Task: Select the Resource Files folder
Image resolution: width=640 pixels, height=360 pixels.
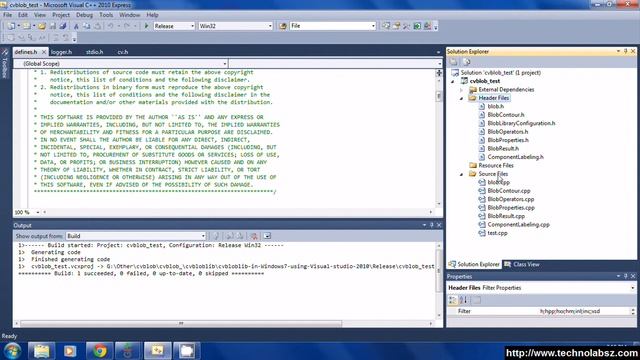Action: point(496,166)
